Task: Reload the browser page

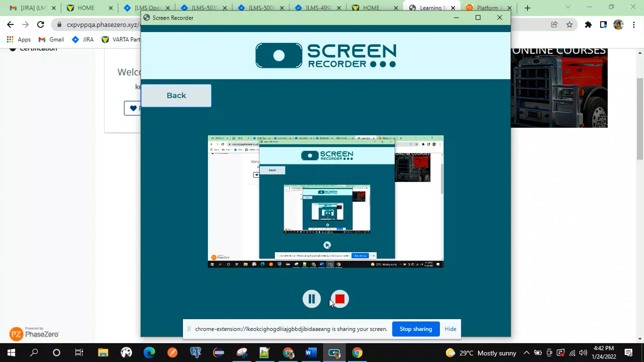Action: (x=41, y=25)
